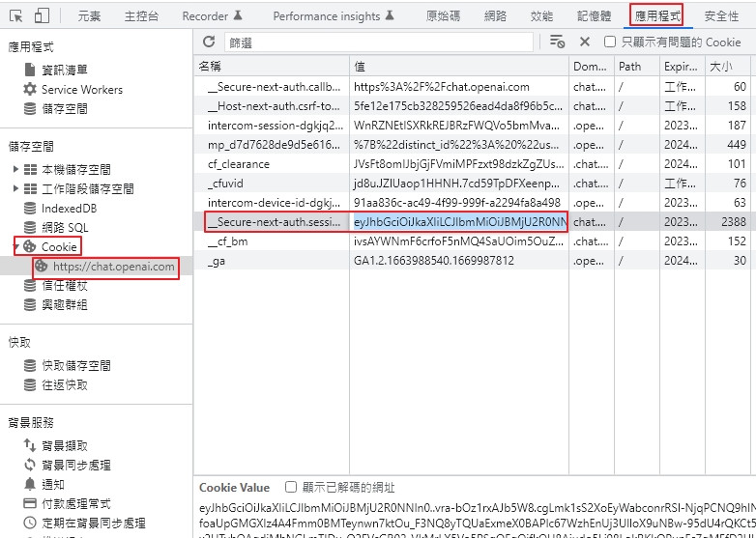
Task: Expand 工作階段儲存空間 tree node
Action: (x=15, y=188)
